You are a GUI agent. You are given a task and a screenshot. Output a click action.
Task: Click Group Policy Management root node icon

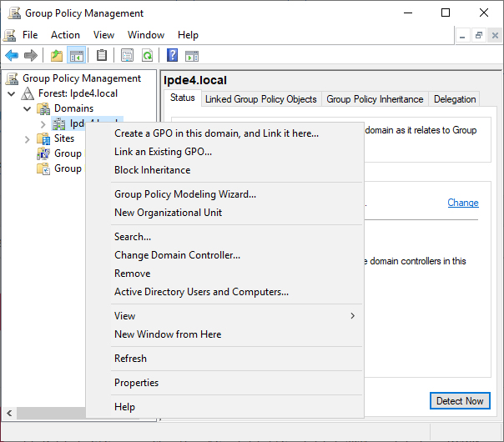[13, 78]
